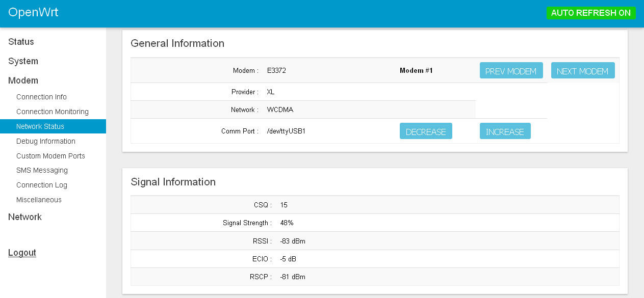
Task: Expand the Status menu section
Action: (x=21, y=42)
